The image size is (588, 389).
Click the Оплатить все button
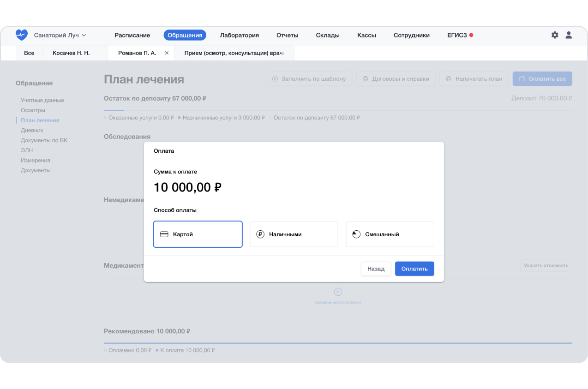tap(542, 79)
